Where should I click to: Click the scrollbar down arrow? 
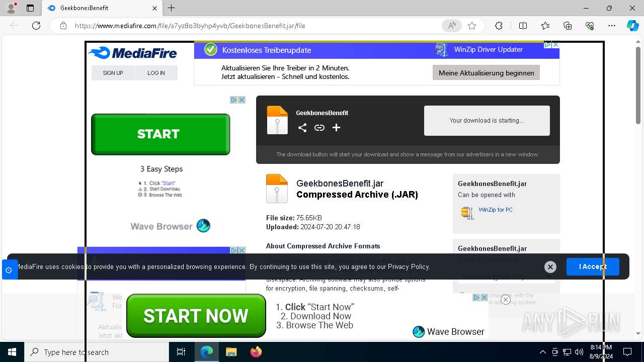coord(638,333)
